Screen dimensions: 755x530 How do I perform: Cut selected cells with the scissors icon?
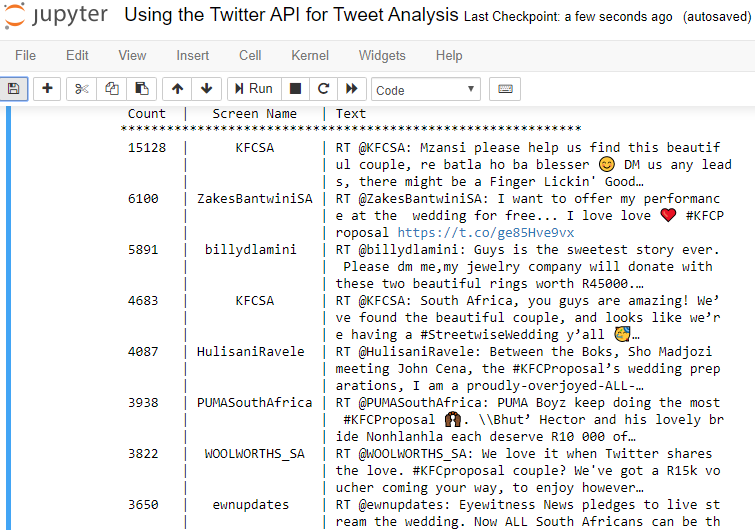tap(82, 89)
